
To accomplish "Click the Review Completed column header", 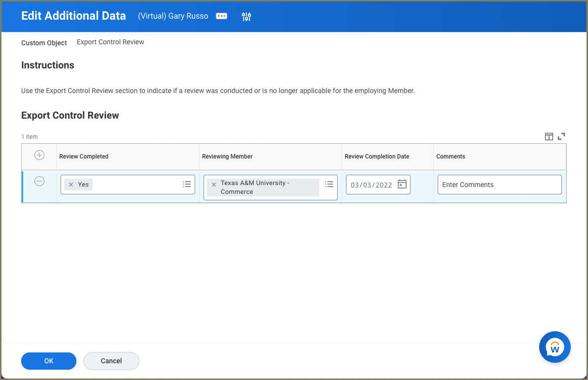I will click(84, 157).
